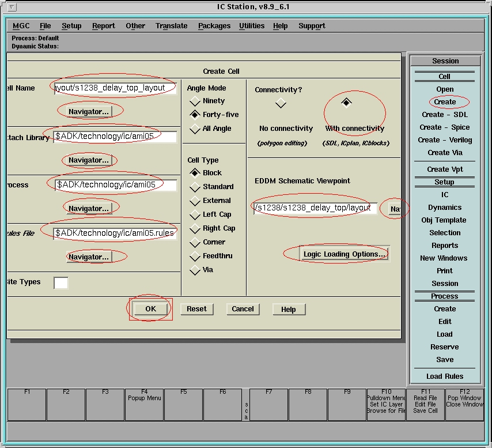Viewport: 492px width, 448px height.
Task: Select the Ninety angle mode
Action: coord(195,101)
